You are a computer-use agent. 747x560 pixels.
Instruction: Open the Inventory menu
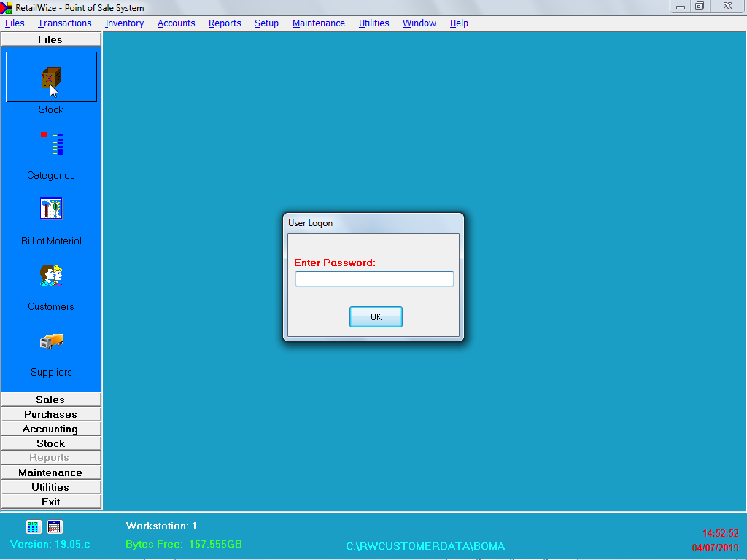tap(124, 23)
